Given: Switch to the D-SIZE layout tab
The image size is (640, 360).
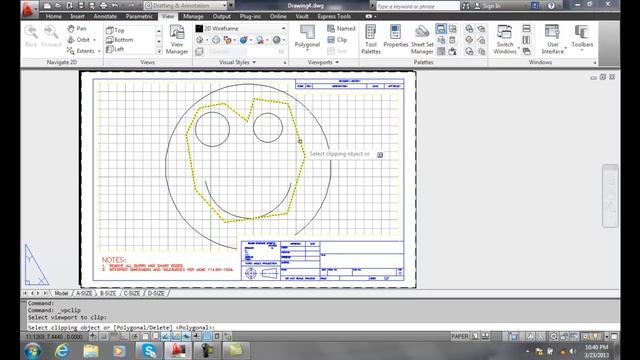Looking at the screenshot, I should coord(156,293).
